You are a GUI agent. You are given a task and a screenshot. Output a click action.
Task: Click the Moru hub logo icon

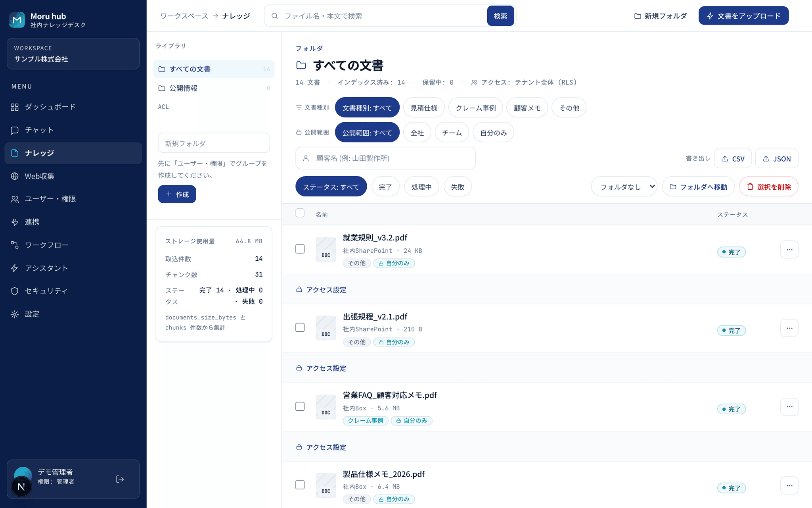pos(17,20)
